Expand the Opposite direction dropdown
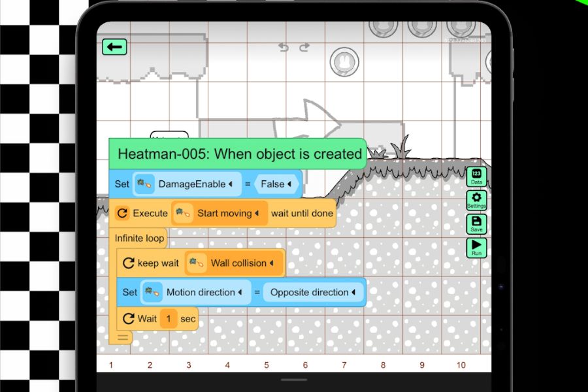The height and width of the screenshot is (392, 588). point(313,292)
